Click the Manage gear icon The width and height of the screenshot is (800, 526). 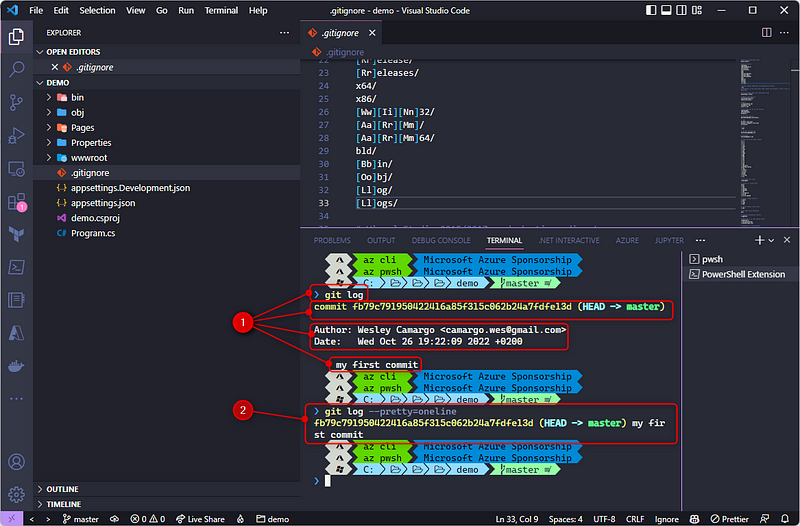[16, 494]
